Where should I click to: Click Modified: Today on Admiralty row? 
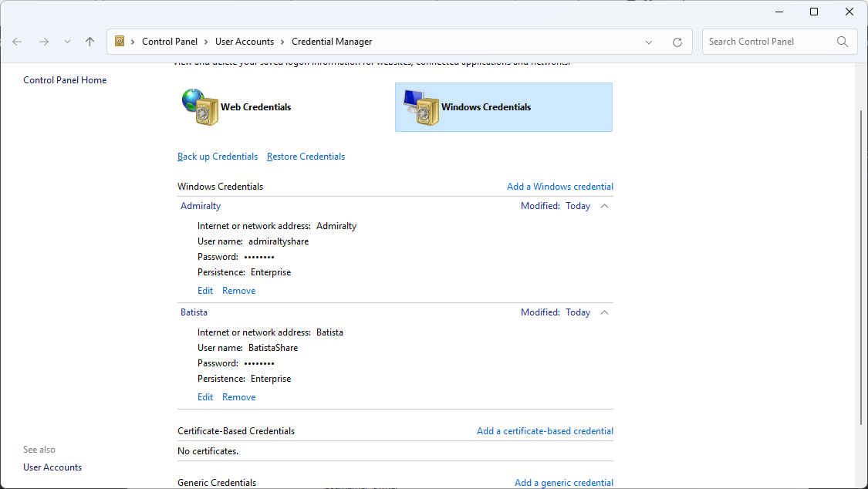click(556, 206)
